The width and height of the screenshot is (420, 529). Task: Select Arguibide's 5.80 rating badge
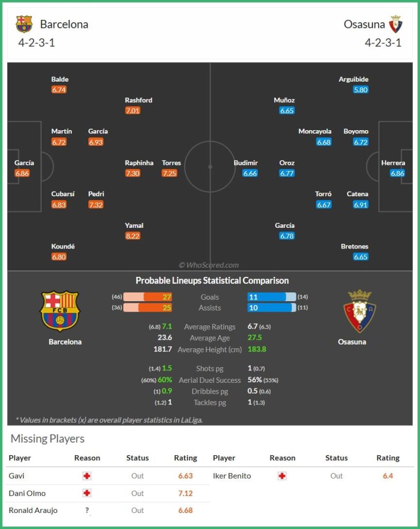(361, 90)
